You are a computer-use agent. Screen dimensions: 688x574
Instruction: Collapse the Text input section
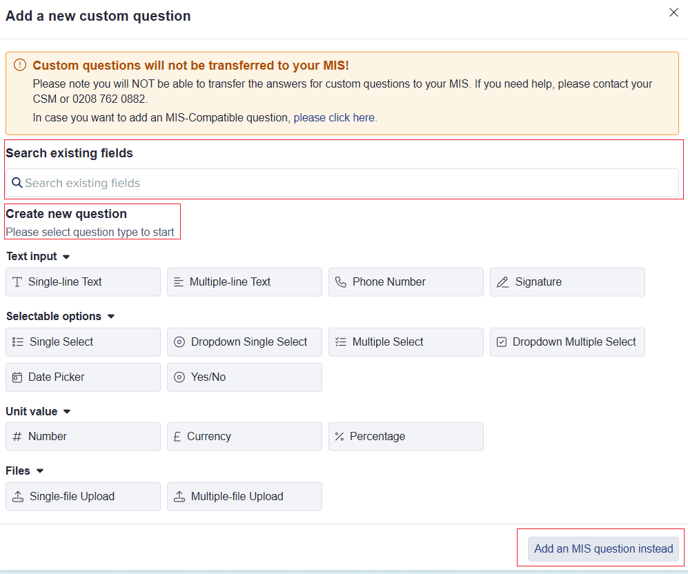coord(66,257)
